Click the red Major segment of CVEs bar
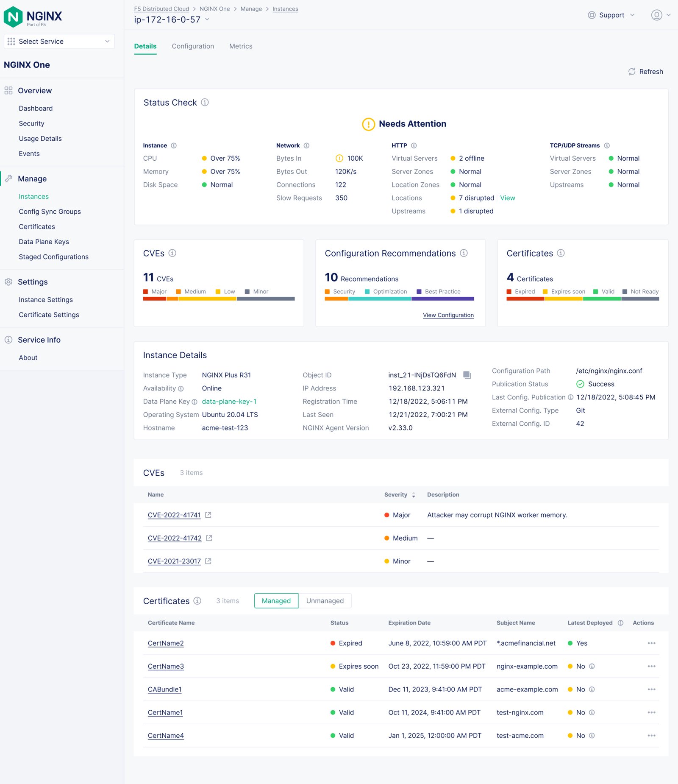 [x=154, y=299]
